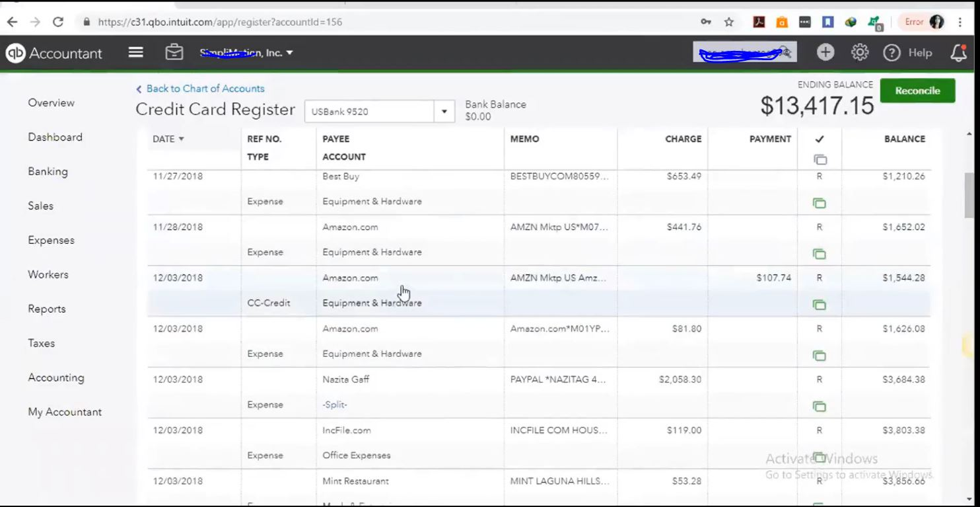This screenshot has width=980, height=507.
Task: Expand the company name dropdown
Action: [x=289, y=53]
